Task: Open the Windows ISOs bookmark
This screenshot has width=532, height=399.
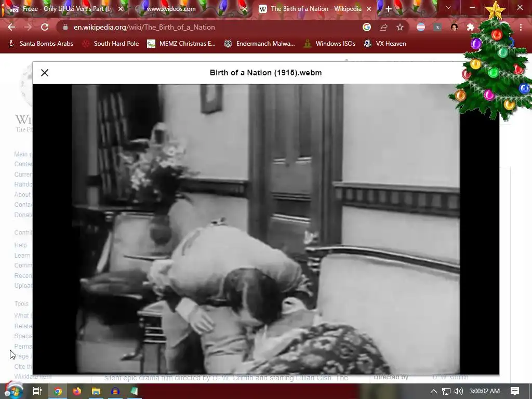Action: 329,44
